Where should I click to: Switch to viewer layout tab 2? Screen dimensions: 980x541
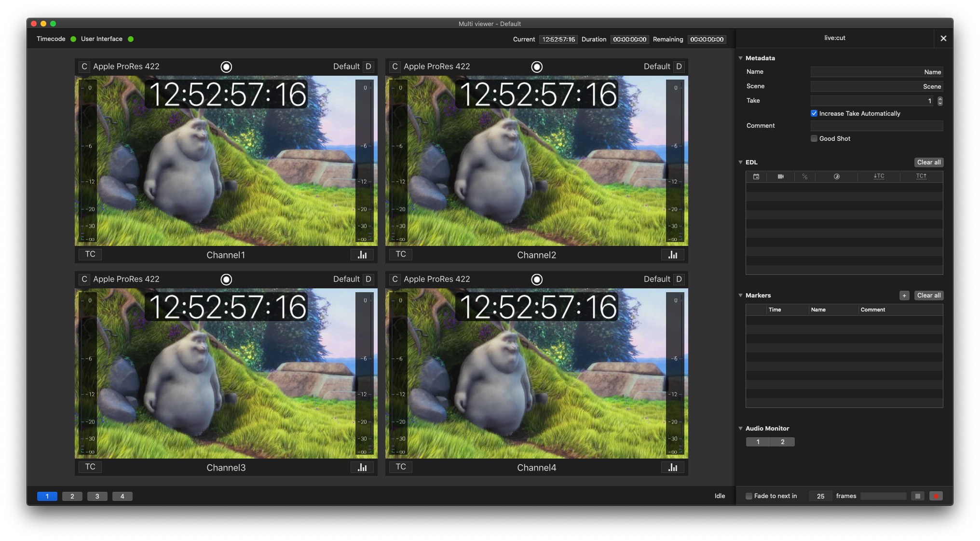72,496
